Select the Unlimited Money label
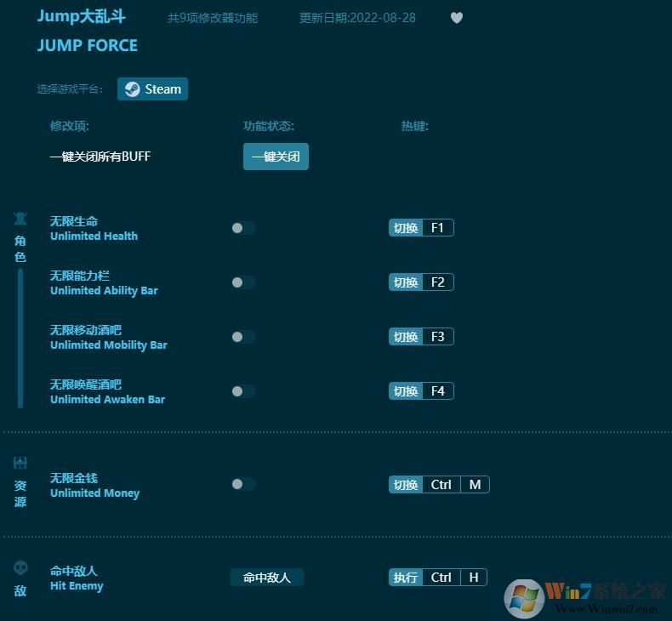 pos(94,493)
